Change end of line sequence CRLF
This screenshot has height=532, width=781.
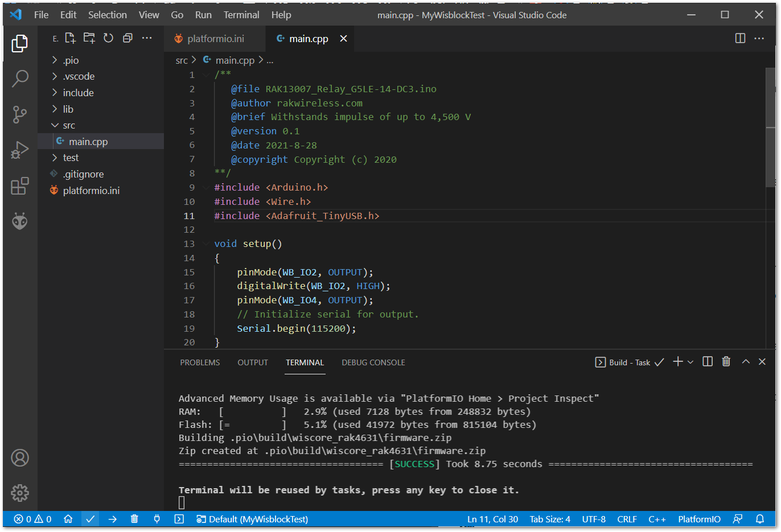[x=627, y=519]
